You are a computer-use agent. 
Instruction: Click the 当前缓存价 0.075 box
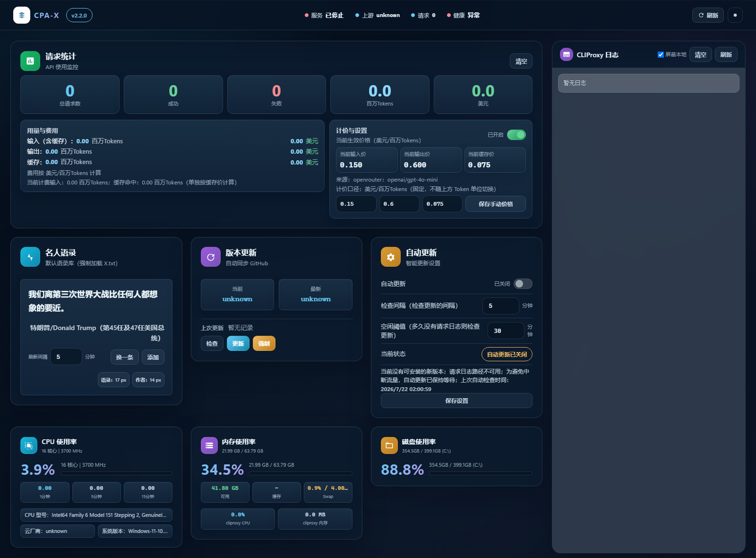(495, 160)
